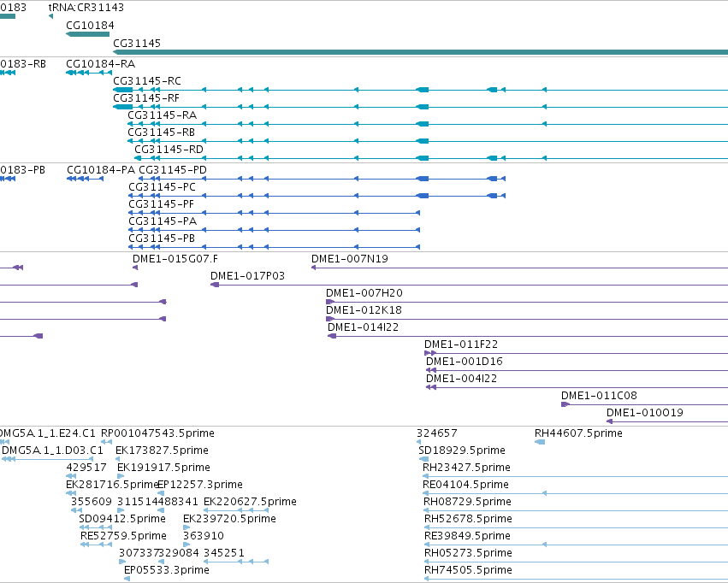The height and width of the screenshot is (583, 728).
Task: Select protein CG31145-PD label
Action: (173, 170)
